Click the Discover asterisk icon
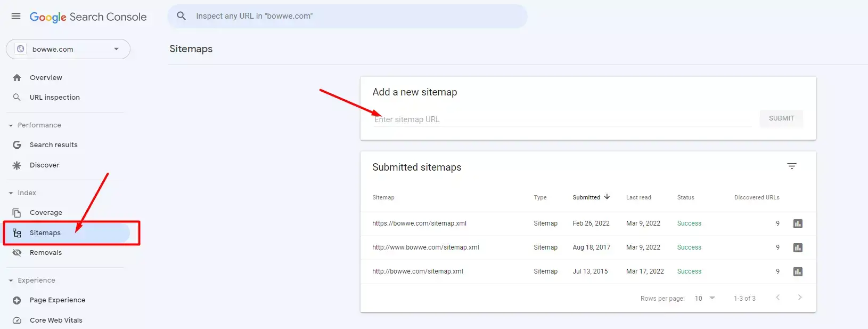868x329 pixels. (x=17, y=165)
